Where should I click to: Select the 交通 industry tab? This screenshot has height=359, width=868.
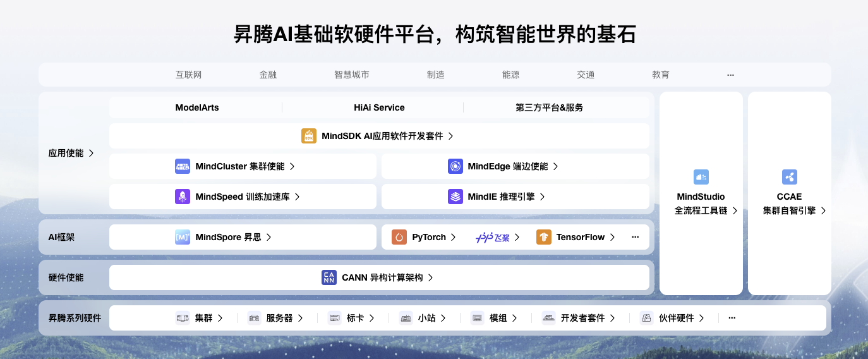pos(586,75)
